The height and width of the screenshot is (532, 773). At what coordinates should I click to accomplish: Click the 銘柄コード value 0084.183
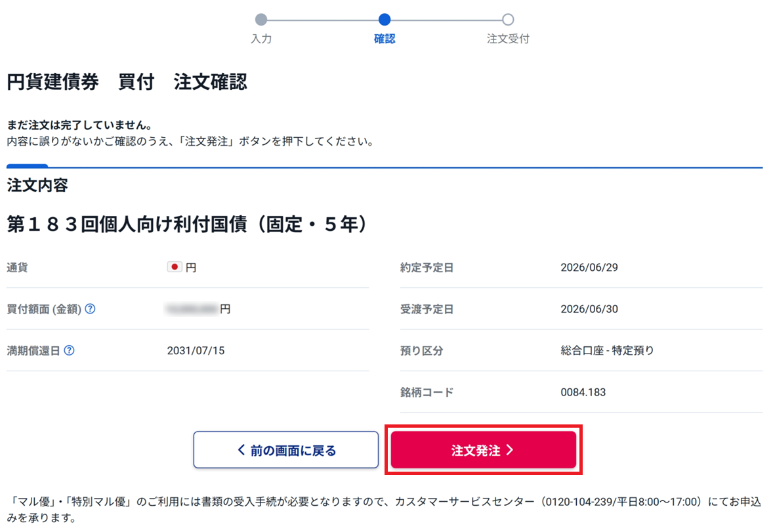tap(583, 392)
